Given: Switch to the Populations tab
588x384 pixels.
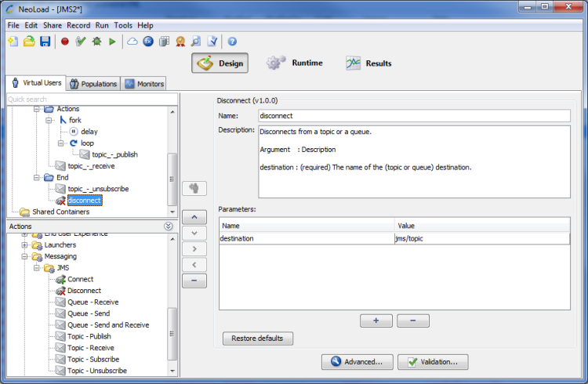Looking at the screenshot, I should [93, 84].
